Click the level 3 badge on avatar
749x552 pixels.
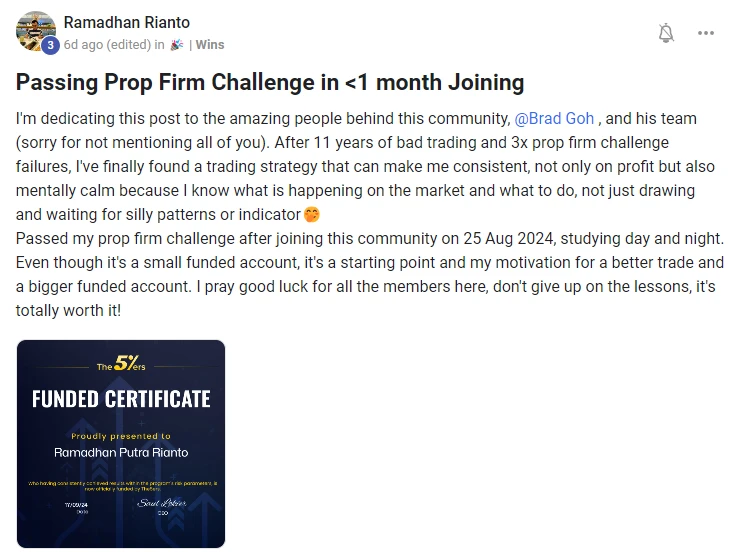click(50, 45)
